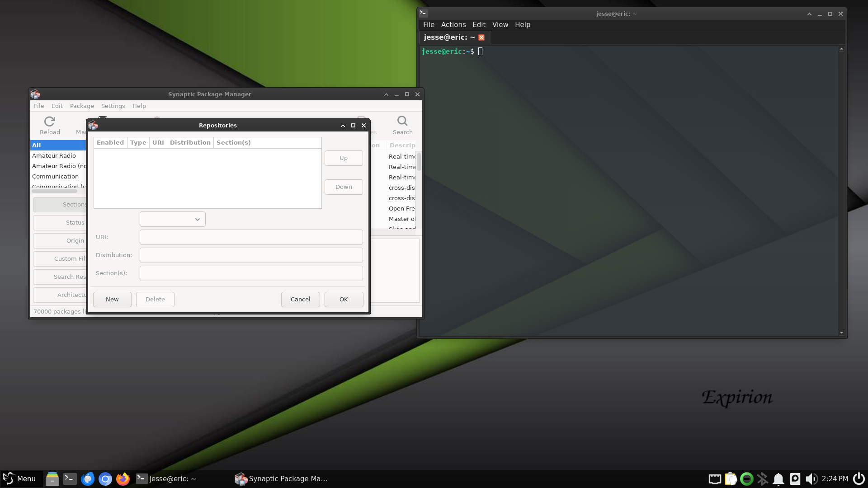Image resolution: width=868 pixels, height=488 pixels.
Task: Click the New repository button
Action: 112,299
